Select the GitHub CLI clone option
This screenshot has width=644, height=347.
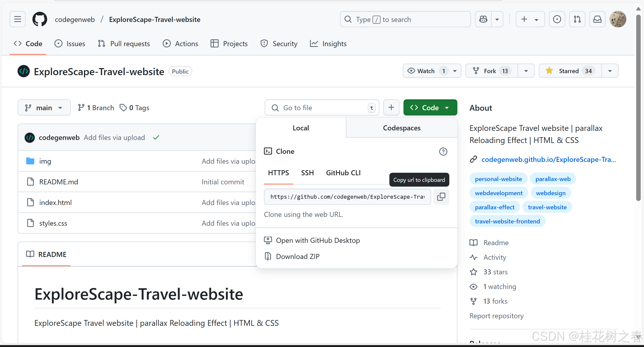point(343,173)
